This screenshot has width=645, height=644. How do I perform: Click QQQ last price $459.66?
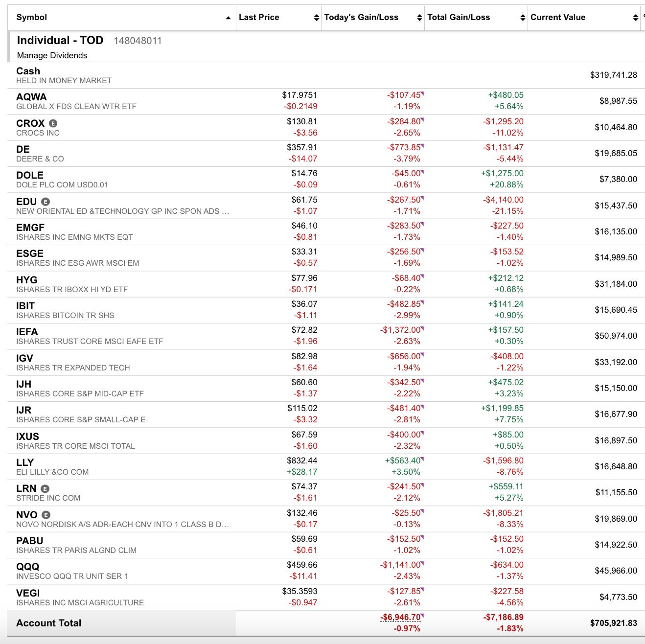click(302, 565)
